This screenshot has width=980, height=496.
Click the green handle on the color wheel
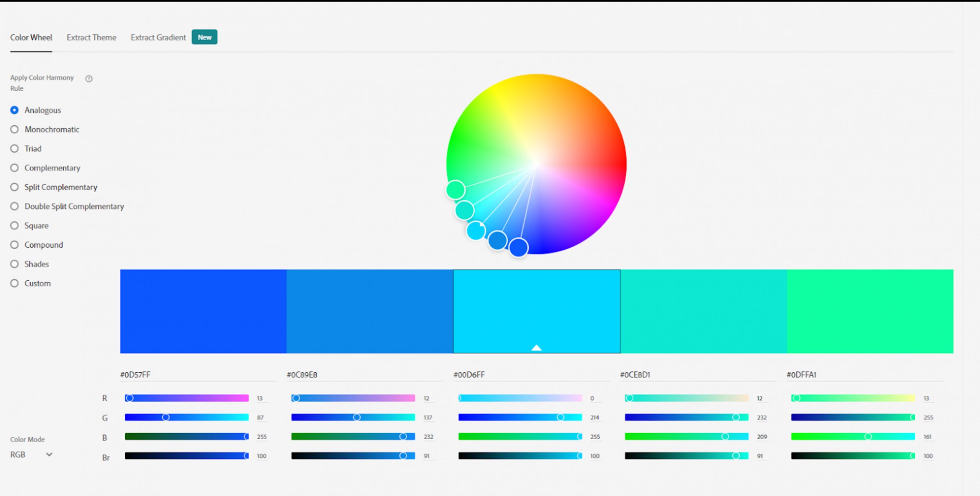[x=455, y=190]
